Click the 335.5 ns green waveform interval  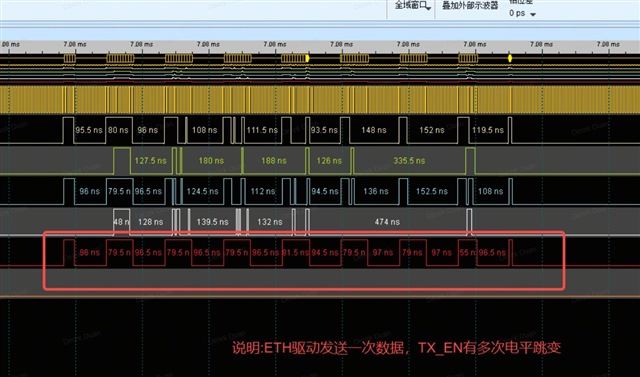409,161
